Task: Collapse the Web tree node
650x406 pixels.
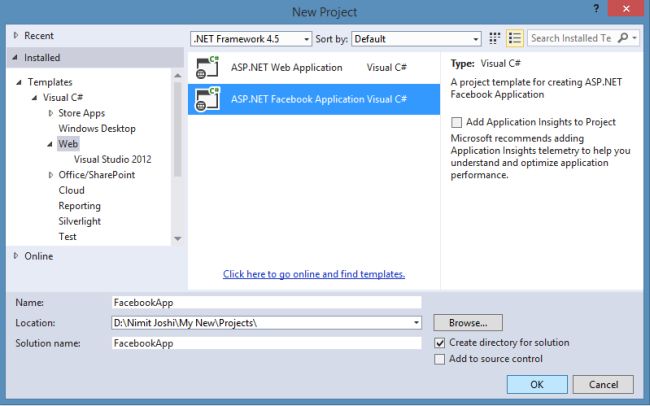Action: pos(50,144)
